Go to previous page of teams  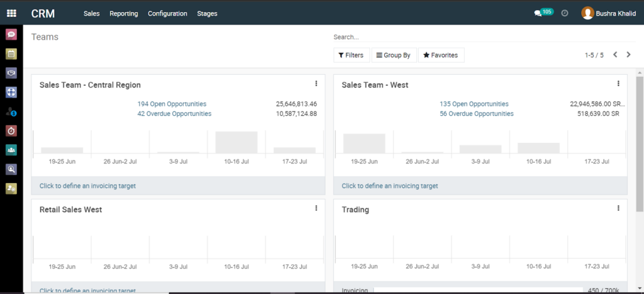[615, 55]
